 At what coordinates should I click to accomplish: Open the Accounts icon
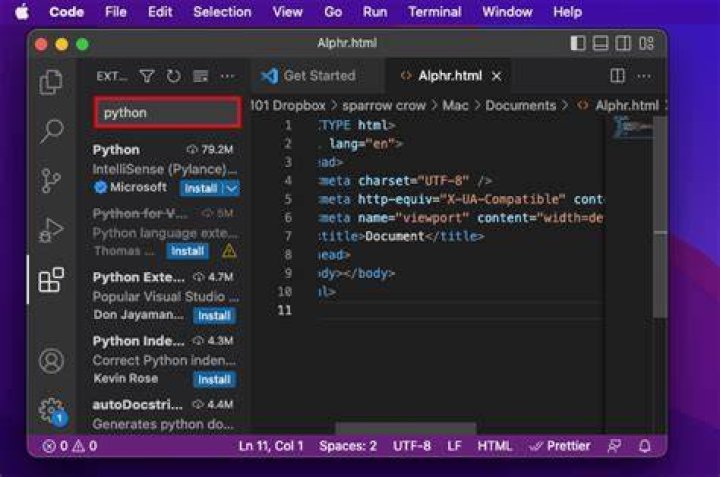coord(51,361)
